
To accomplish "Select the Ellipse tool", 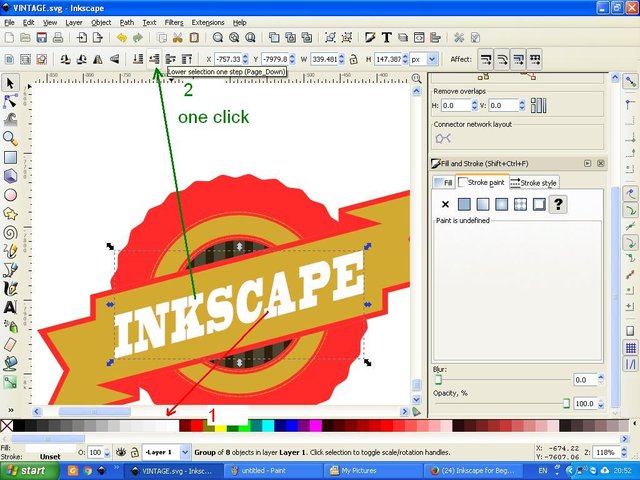I will click(x=10, y=195).
